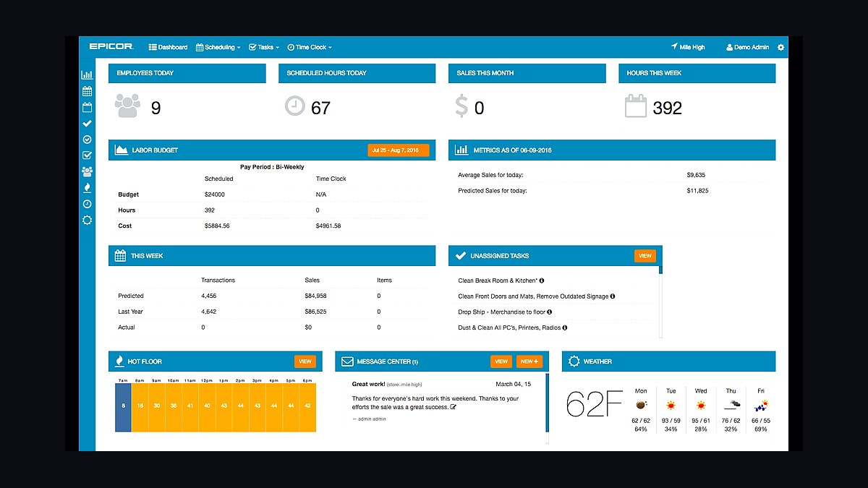Open the Scheduling dropdown menu
Screen dimensions: 868x488
(218, 47)
